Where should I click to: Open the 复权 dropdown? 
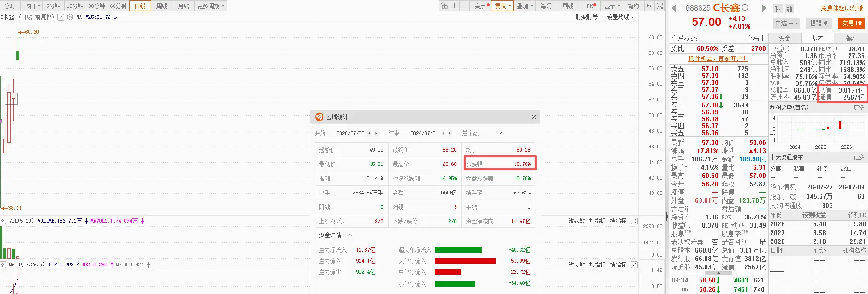(503, 6)
